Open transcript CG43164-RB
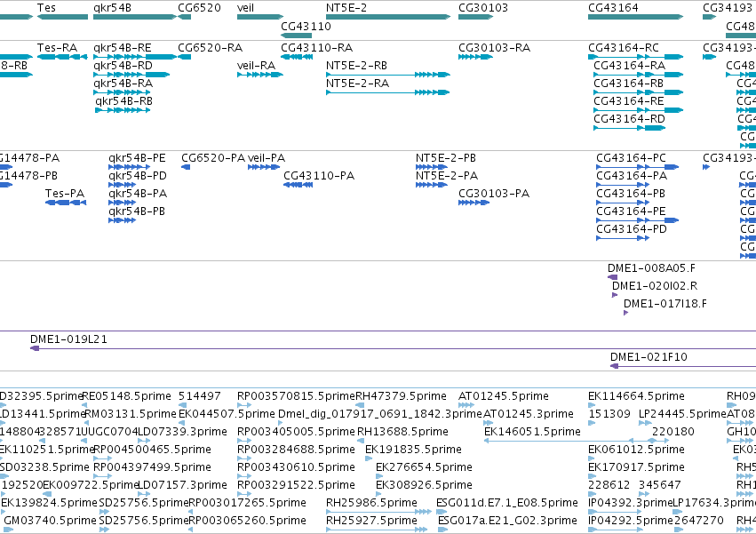 639,92
